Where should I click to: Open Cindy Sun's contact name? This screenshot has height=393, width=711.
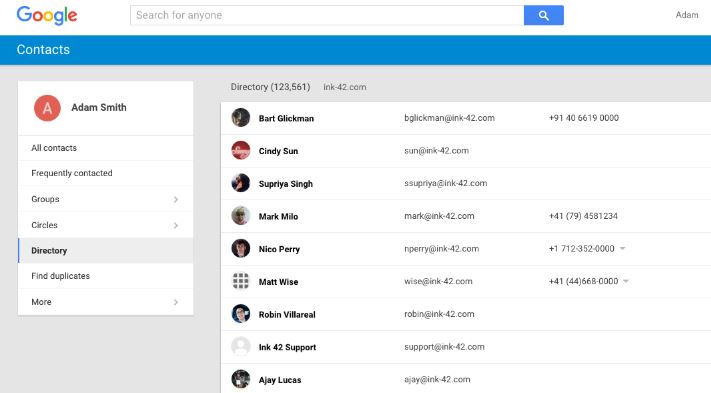coord(278,151)
